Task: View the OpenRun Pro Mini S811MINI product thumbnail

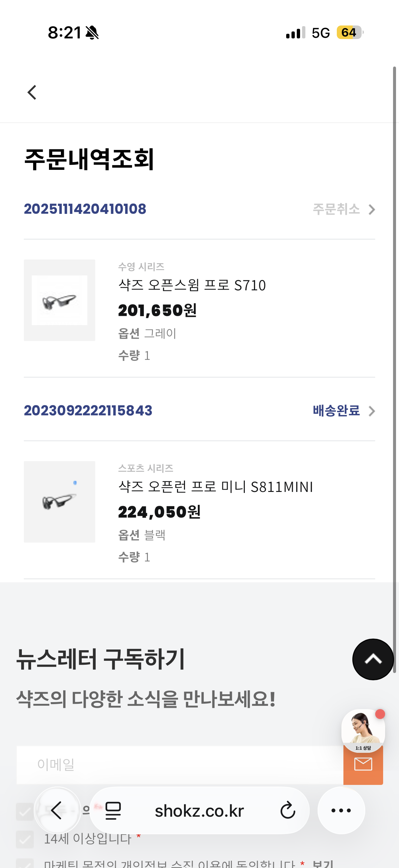Action: click(x=59, y=502)
